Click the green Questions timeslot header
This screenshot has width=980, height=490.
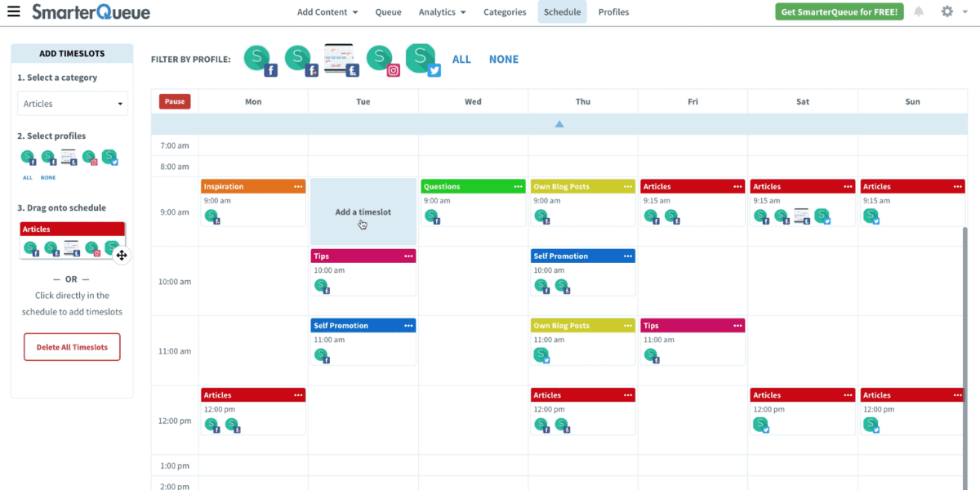point(473,186)
